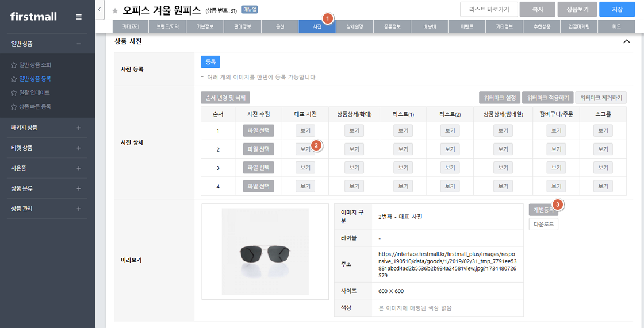Viewport: 644px width, 328px height.
Task: Click 파일 선택 in row 3
Action: pyautogui.click(x=258, y=168)
